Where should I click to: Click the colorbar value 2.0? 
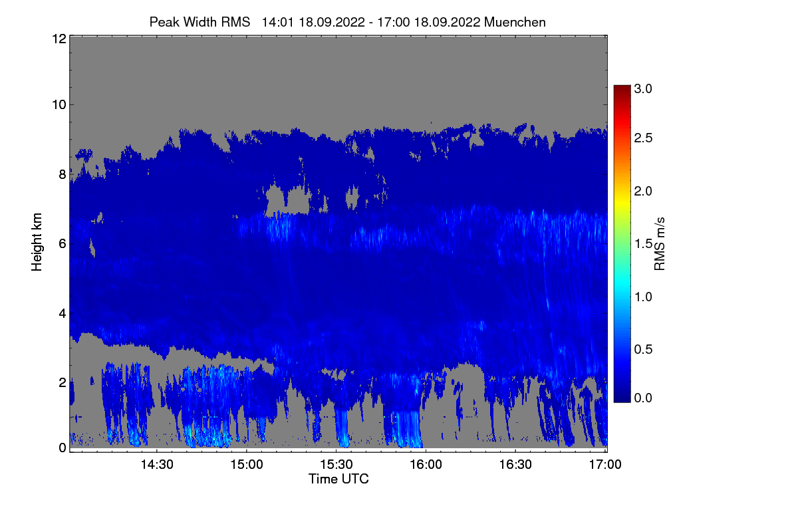[643, 191]
